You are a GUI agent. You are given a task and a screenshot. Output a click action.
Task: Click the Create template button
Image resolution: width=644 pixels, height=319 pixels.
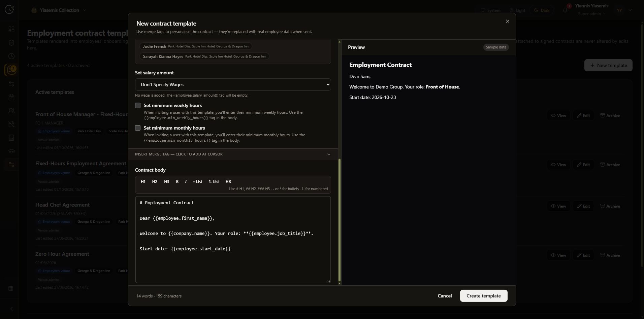(x=484, y=296)
